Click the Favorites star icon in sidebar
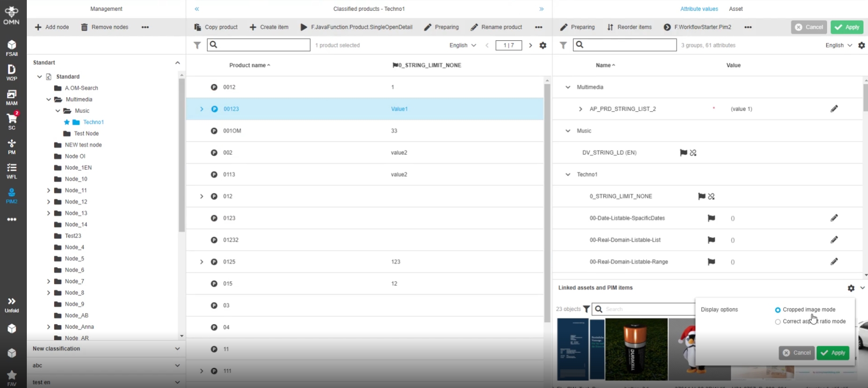Viewport: 868px width, 388px height. (12, 377)
